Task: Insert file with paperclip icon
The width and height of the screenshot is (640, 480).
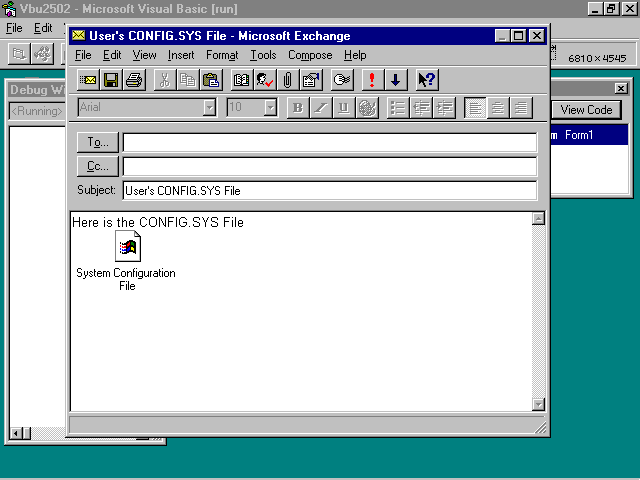Action: (287, 80)
